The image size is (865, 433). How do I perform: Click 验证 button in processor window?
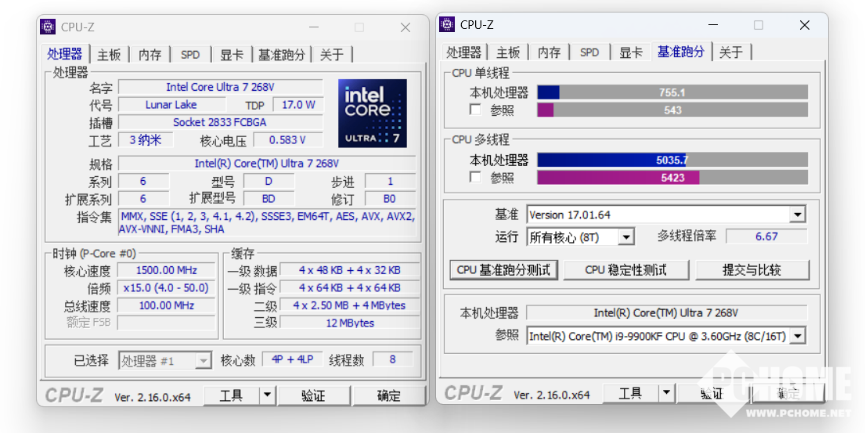click(313, 396)
